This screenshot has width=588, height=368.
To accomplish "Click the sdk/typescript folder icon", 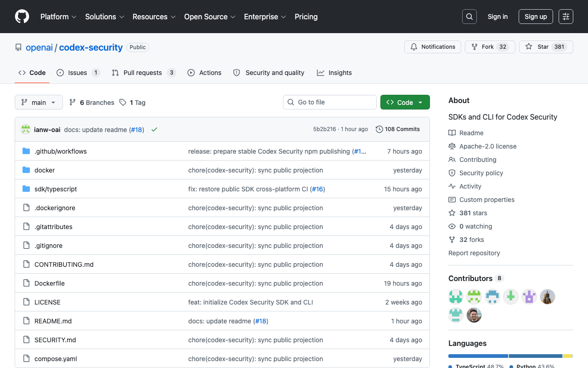I will [x=26, y=189].
